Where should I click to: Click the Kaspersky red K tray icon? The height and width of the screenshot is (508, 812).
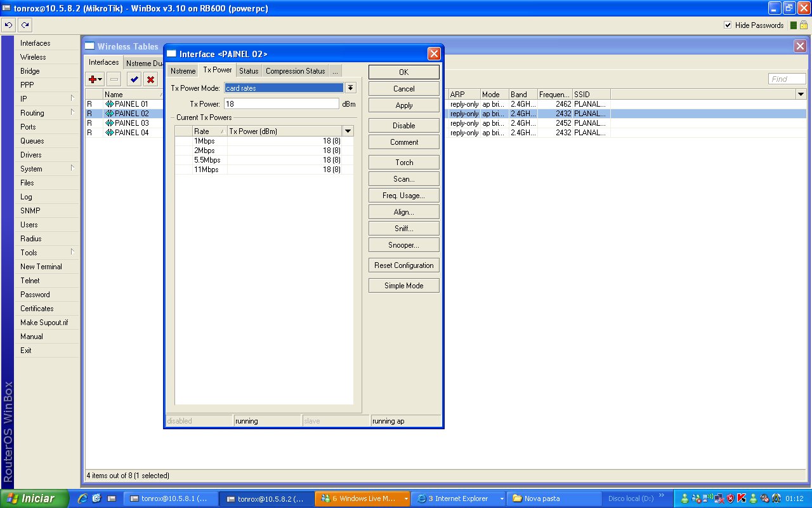741,498
